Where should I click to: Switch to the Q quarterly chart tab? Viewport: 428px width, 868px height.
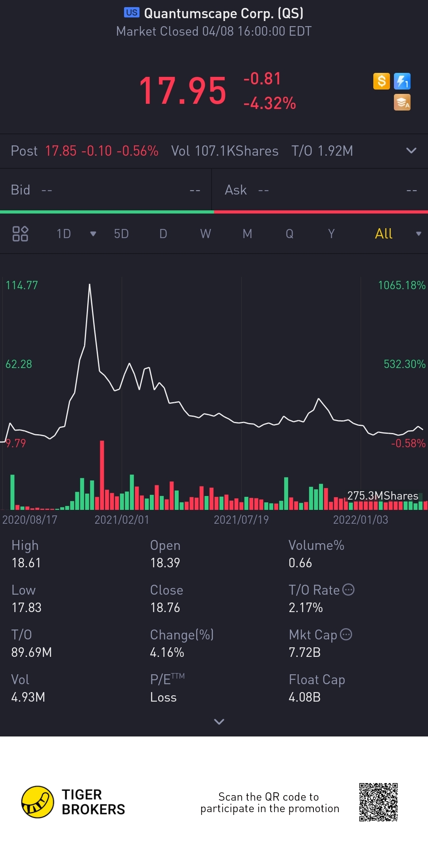point(290,234)
